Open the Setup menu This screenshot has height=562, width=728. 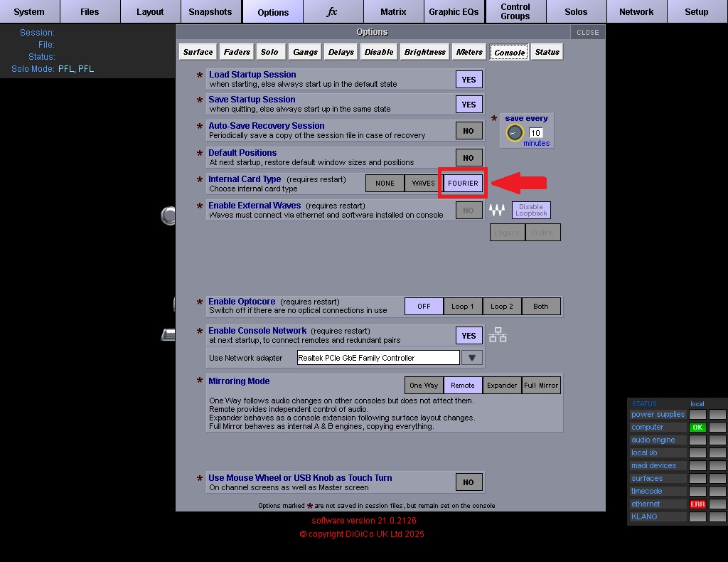pos(697,11)
